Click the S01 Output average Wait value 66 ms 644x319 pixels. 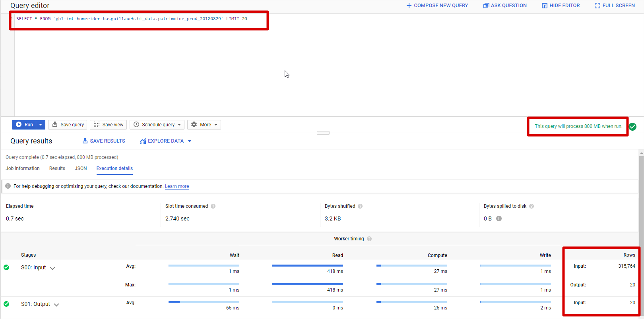click(x=233, y=308)
